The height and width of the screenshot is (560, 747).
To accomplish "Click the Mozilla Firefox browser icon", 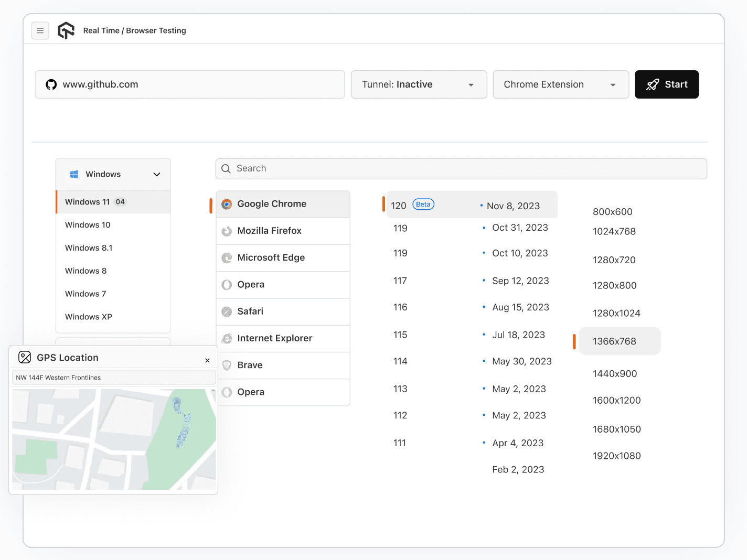I will (x=227, y=231).
